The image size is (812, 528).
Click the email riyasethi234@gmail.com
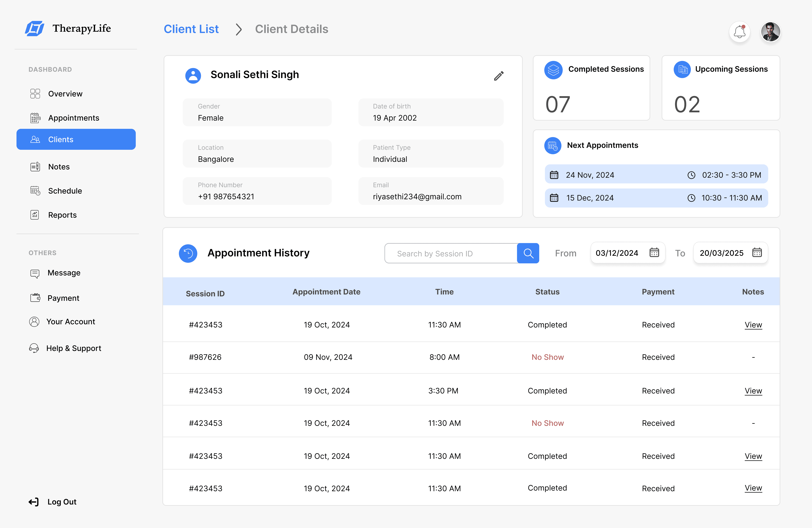point(417,197)
